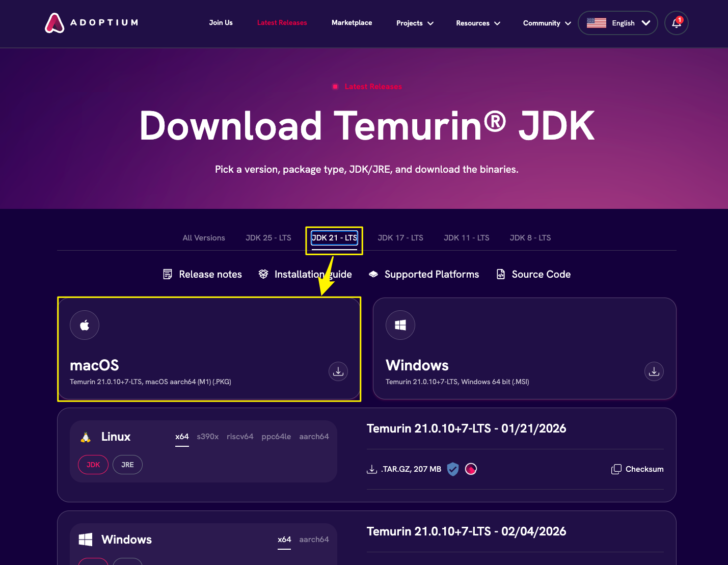The image size is (728, 565).
Task: Click the Apple macOS icon
Action: pyautogui.click(x=85, y=325)
